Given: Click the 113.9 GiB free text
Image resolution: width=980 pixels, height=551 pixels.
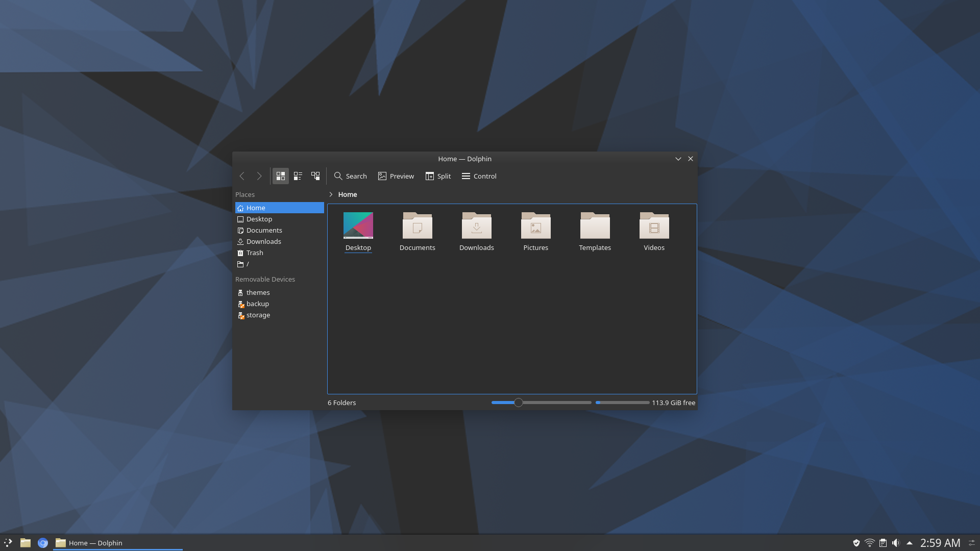Looking at the screenshot, I should click(673, 403).
